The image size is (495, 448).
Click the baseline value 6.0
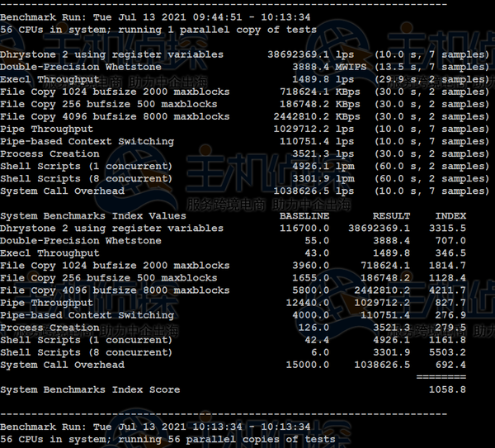320,352
